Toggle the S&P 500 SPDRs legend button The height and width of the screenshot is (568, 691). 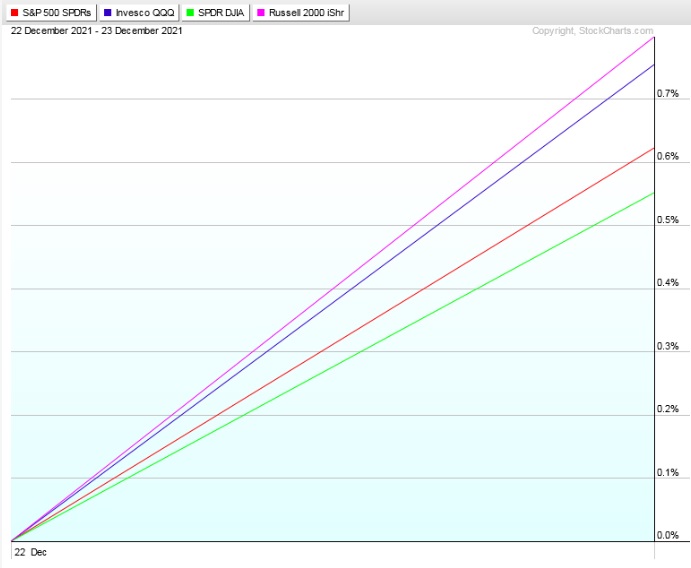51,12
